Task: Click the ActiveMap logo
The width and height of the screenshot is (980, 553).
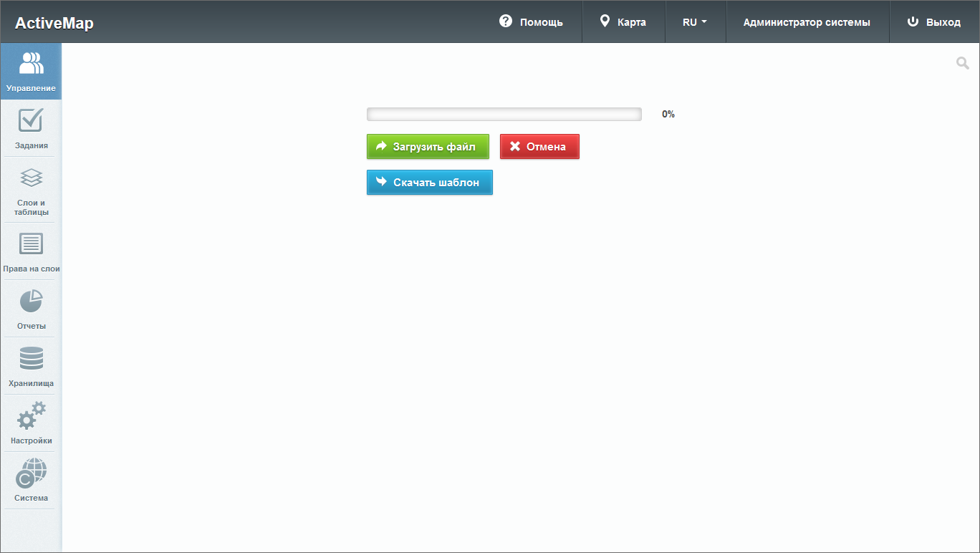Action: (54, 24)
